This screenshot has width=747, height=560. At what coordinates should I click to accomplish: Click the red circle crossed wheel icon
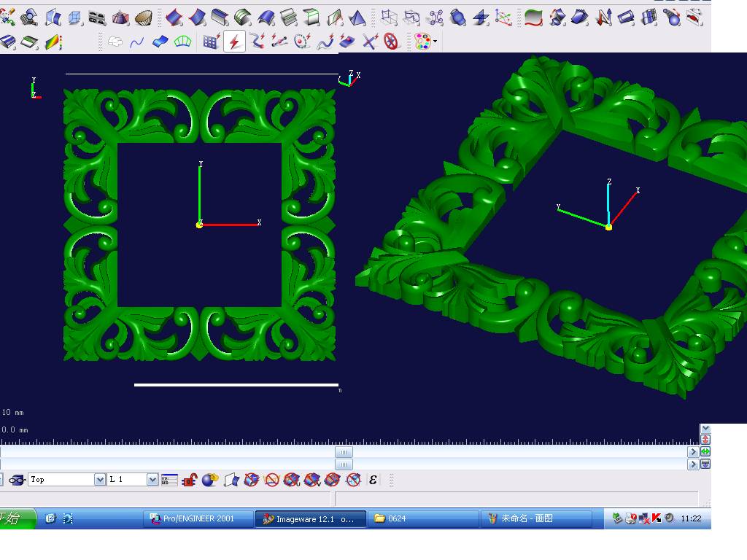[391, 42]
